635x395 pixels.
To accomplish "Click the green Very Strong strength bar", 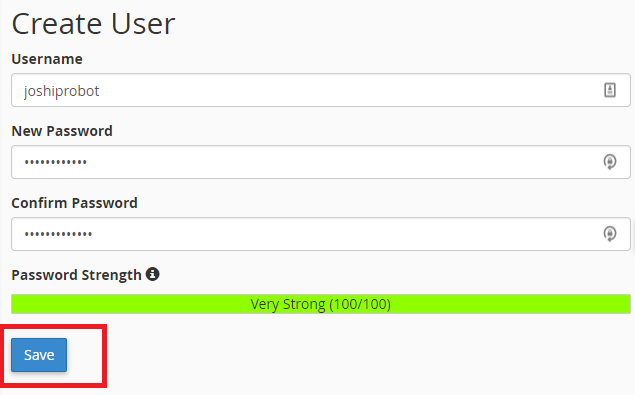I will point(321,304).
